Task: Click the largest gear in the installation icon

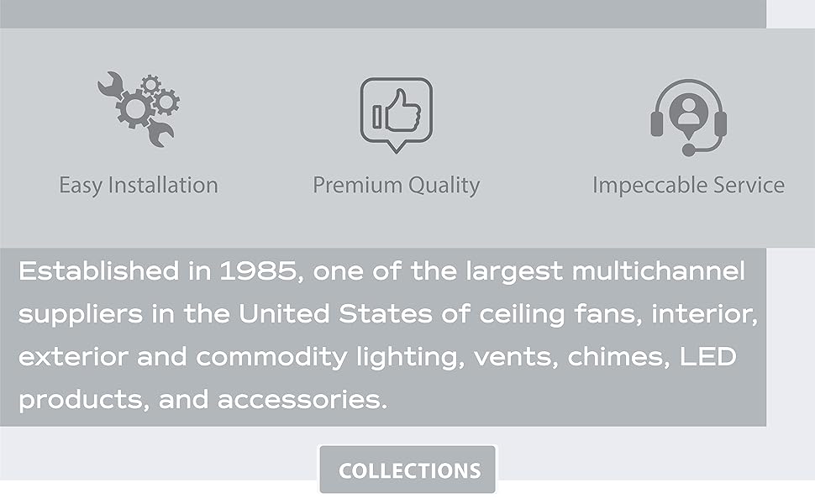Action: tap(134, 108)
